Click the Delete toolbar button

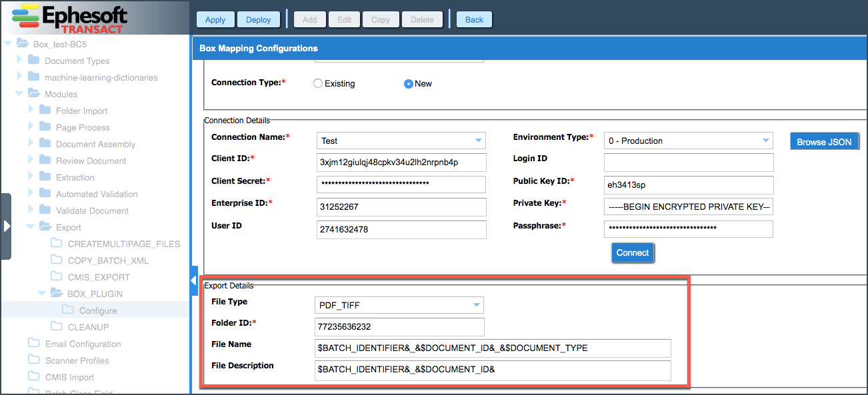click(x=422, y=19)
